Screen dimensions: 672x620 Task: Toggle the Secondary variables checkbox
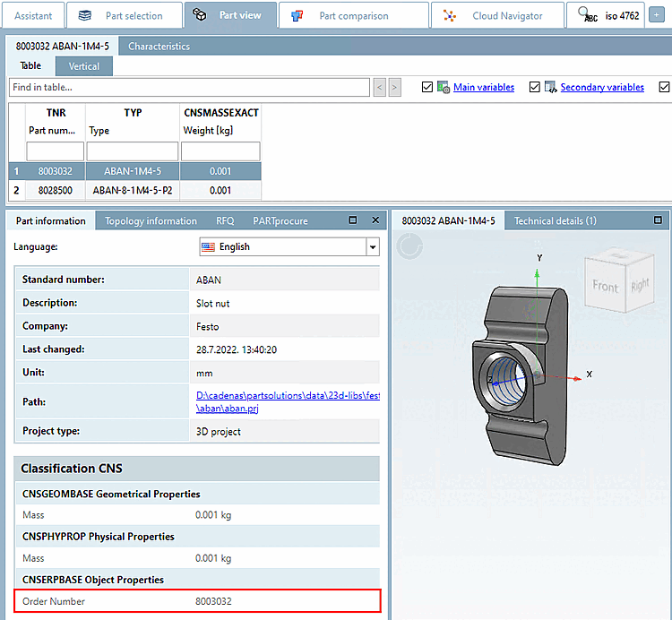[535, 87]
